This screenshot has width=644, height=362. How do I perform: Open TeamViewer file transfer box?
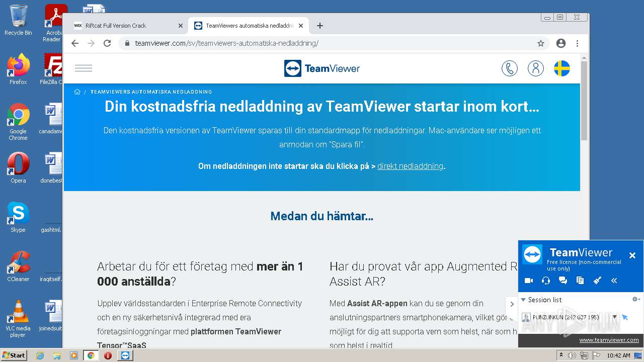580,281
